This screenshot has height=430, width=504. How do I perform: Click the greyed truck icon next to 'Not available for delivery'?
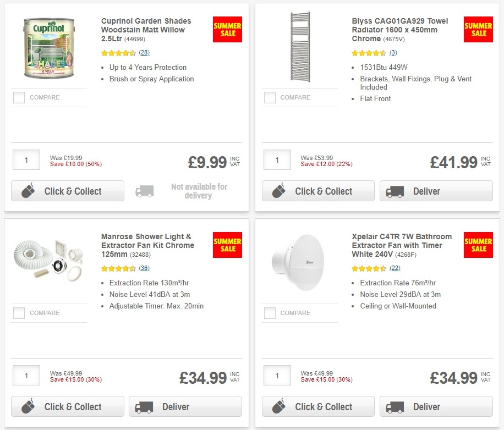[x=144, y=190]
